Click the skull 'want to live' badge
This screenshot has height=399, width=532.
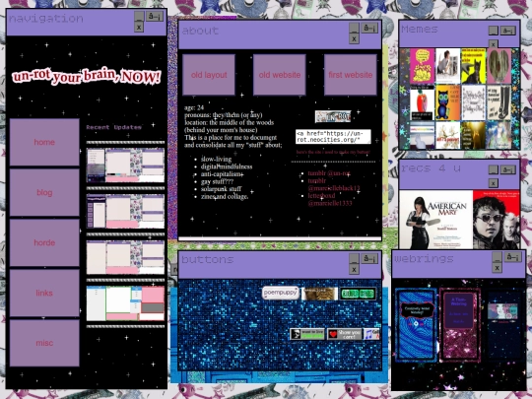pyautogui.click(x=307, y=334)
